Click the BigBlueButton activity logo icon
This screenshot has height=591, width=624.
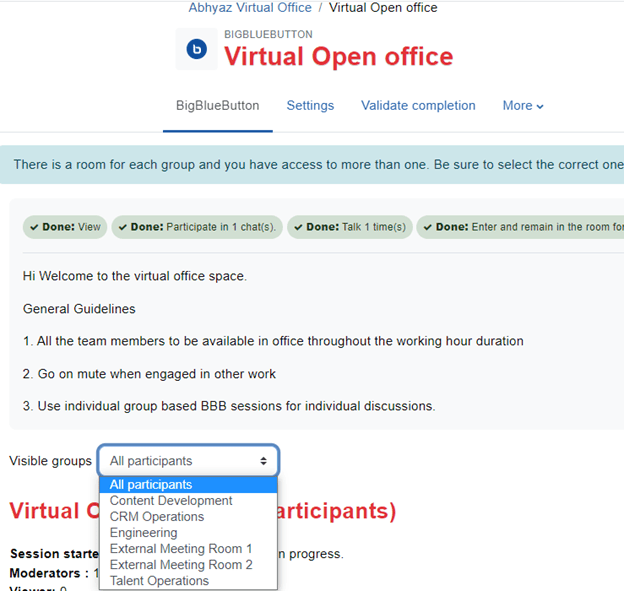(197, 49)
